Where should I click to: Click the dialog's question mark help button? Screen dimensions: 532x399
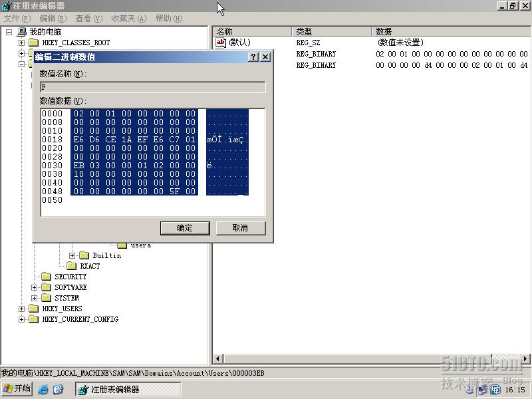253,57
